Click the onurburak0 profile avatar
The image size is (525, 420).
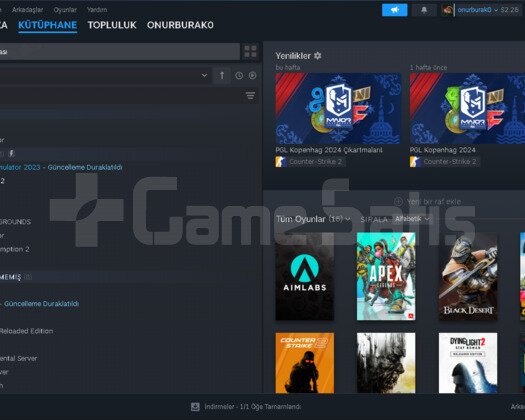click(448, 10)
